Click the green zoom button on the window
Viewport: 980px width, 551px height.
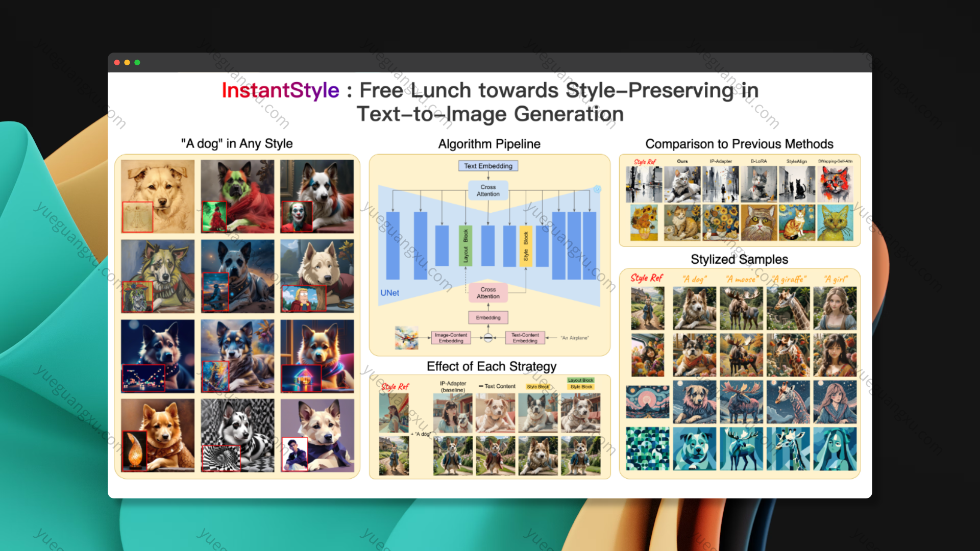(137, 62)
